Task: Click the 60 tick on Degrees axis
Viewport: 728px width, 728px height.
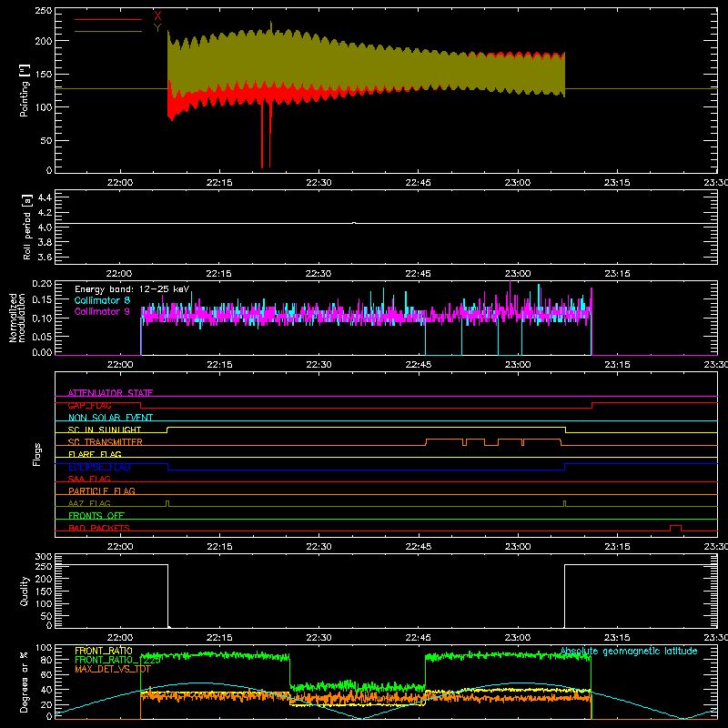Action: tap(46, 675)
